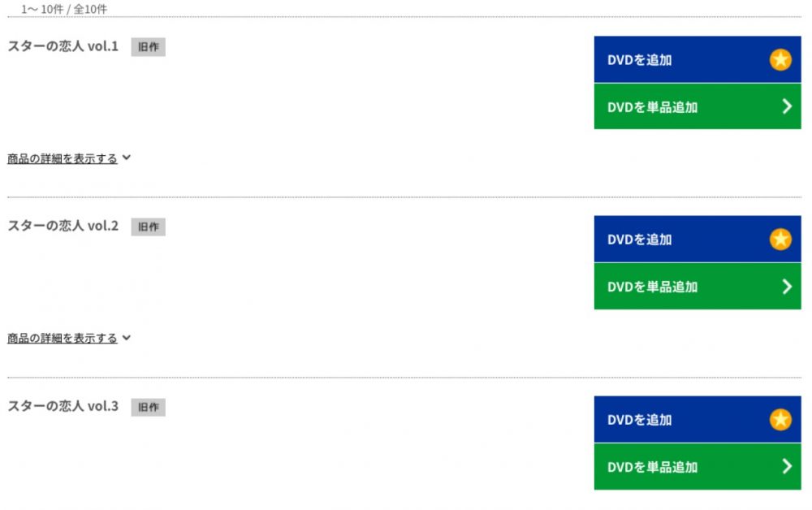812x510 pixels.
Task: Add スターの恋人 vol.2 DVD to list
Action: pyautogui.click(x=697, y=240)
